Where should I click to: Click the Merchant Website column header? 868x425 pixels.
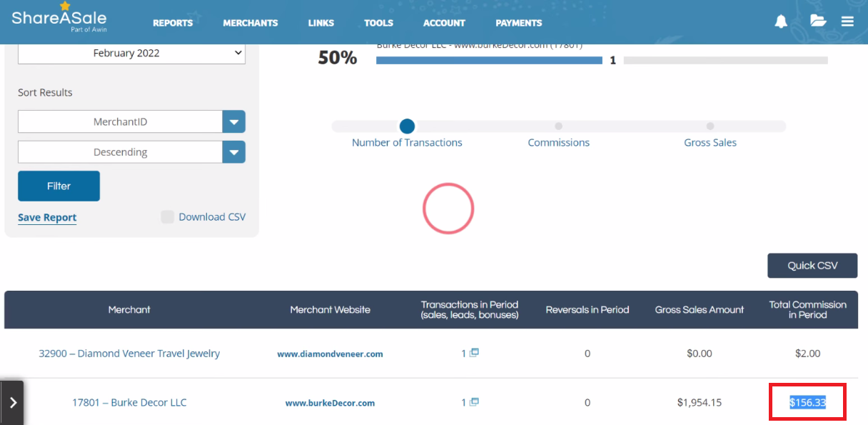point(330,310)
